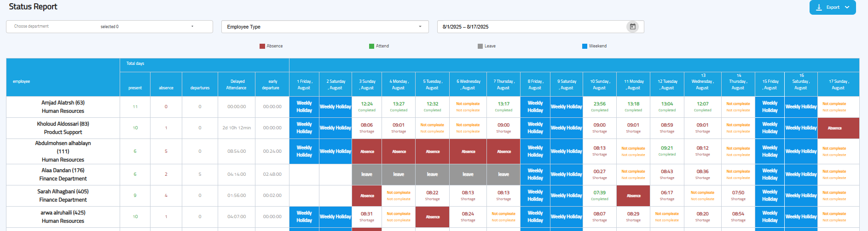Click Sarah's Absence cell on 11 Monday
The image size is (868, 231).
[x=633, y=196]
